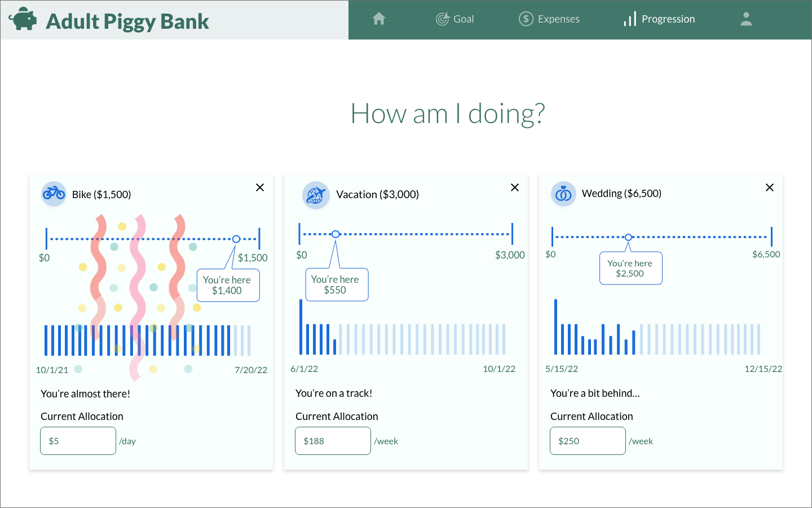Go to the Home icon
This screenshot has height=508, width=812.
[379, 19]
